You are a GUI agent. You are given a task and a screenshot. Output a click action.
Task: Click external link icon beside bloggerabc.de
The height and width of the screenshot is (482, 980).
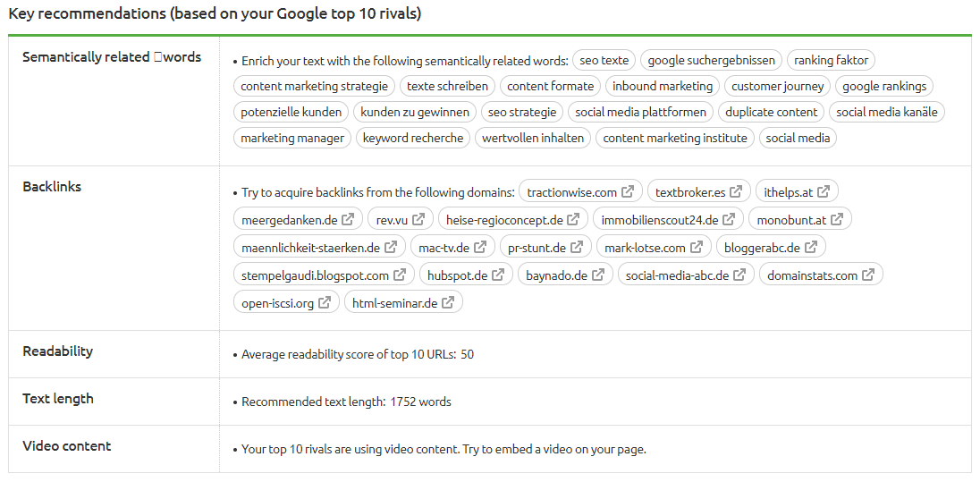tap(811, 248)
